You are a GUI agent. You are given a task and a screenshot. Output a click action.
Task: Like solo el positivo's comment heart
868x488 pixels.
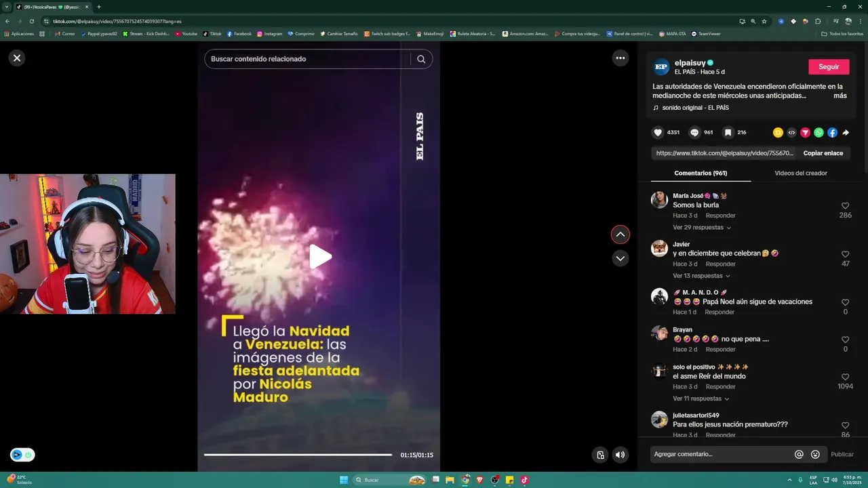click(x=845, y=377)
